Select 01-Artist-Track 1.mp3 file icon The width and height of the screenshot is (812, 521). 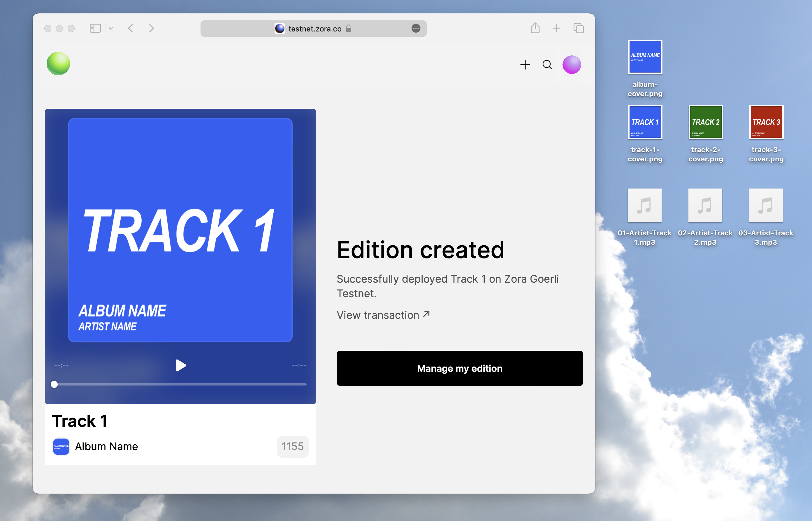644,206
